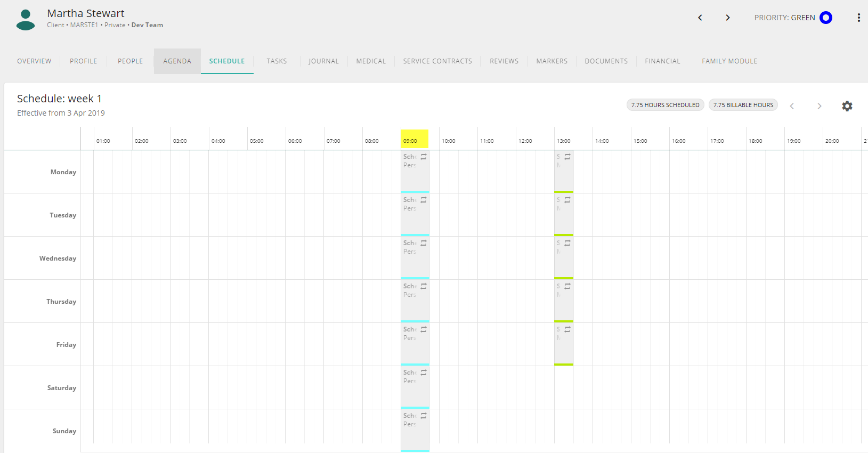Click Effective from 3 Apr 2019 text
The height and width of the screenshot is (453, 868).
click(61, 113)
